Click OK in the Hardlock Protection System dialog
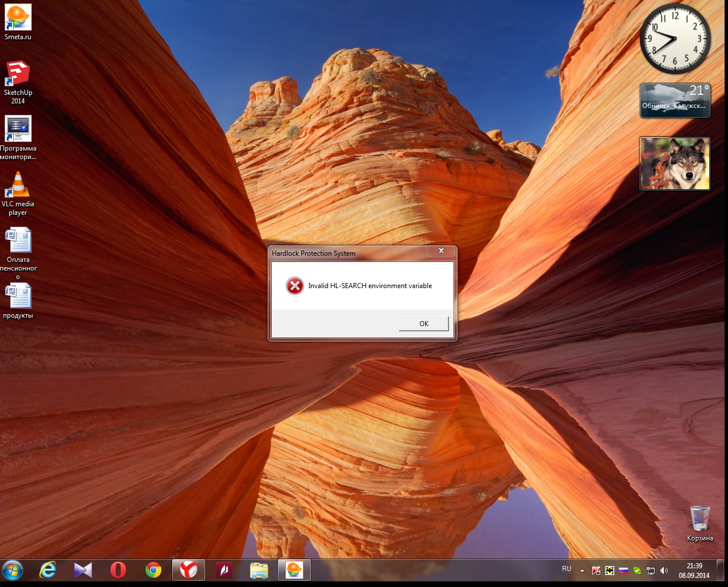 point(424,323)
